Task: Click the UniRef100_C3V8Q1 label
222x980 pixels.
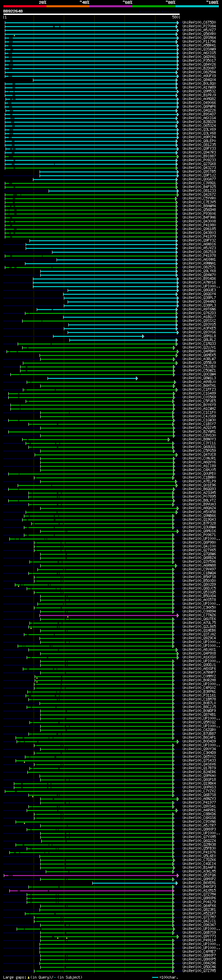Action: [x=199, y=183]
